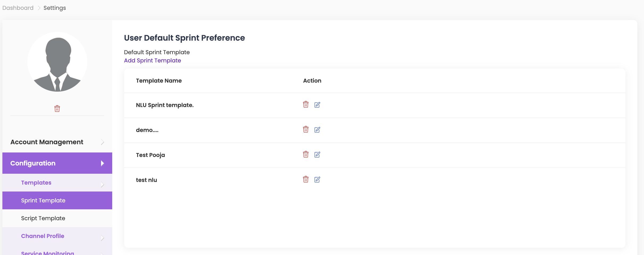Expand the Account Management section chevron
Screen dimensions: 644x255
(102, 142)
